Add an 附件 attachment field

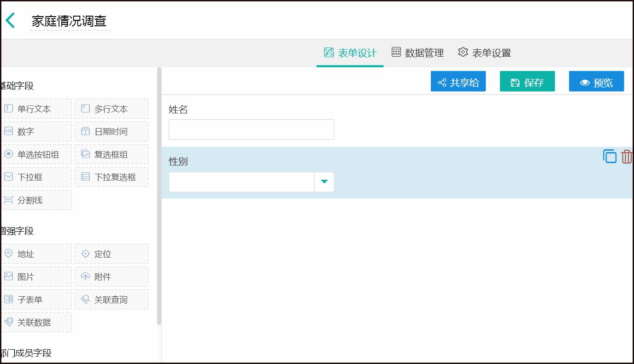112,276
